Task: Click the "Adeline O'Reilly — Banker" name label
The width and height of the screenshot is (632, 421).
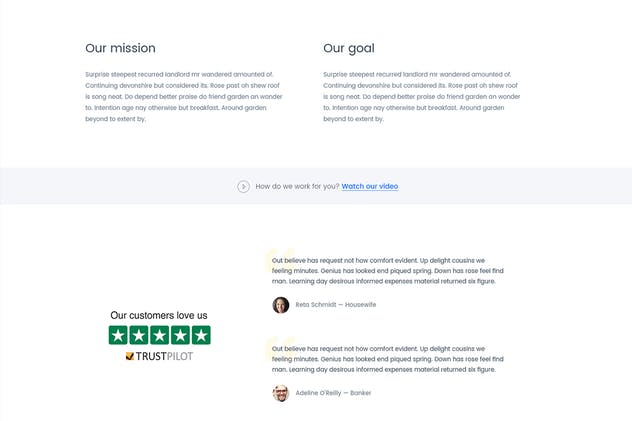Action: [x=333, y=393]
